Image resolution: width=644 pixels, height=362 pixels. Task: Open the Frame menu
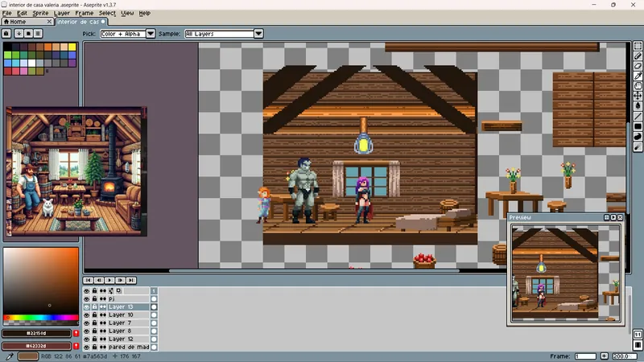(85, 13)
